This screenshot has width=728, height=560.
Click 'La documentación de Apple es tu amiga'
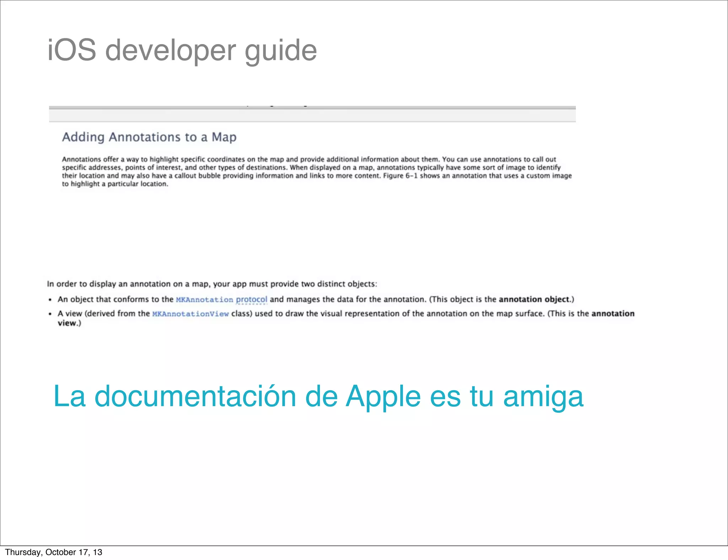click(318, 397)
